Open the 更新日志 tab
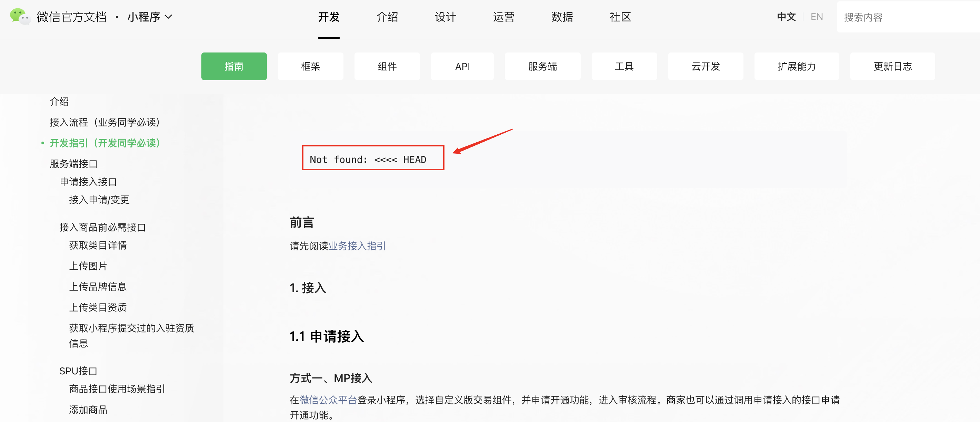 pos(892,66)
